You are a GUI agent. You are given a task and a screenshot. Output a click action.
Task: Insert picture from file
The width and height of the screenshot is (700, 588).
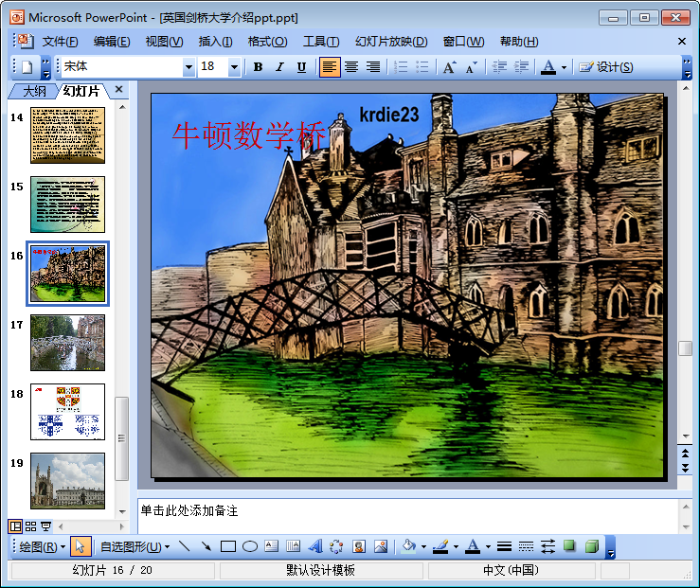381,546
